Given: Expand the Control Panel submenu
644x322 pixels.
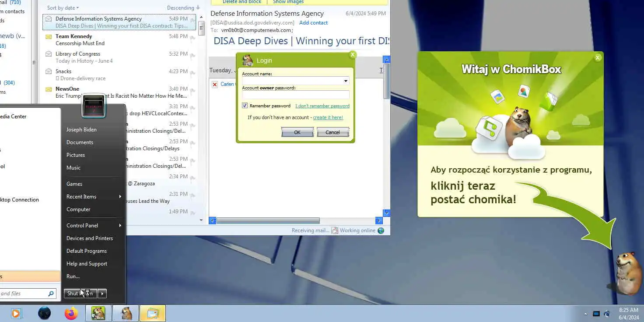Looking at the screenshot, I should pyautogui.click(x=120, y=226).
